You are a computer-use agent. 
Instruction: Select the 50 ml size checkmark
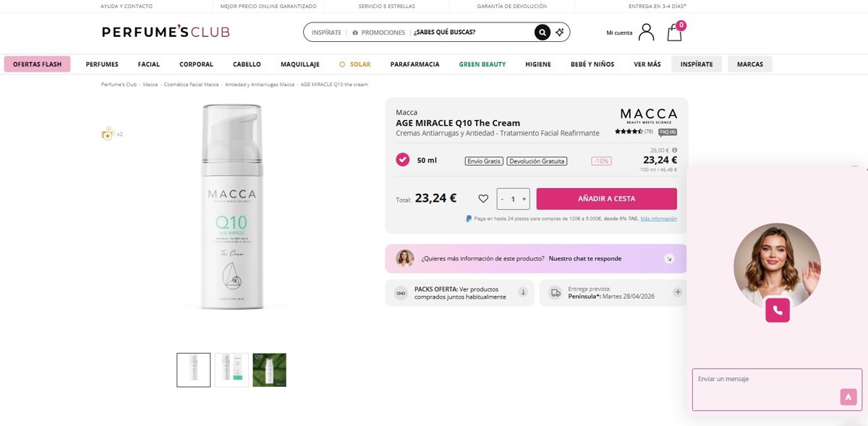tap(403, 160)
